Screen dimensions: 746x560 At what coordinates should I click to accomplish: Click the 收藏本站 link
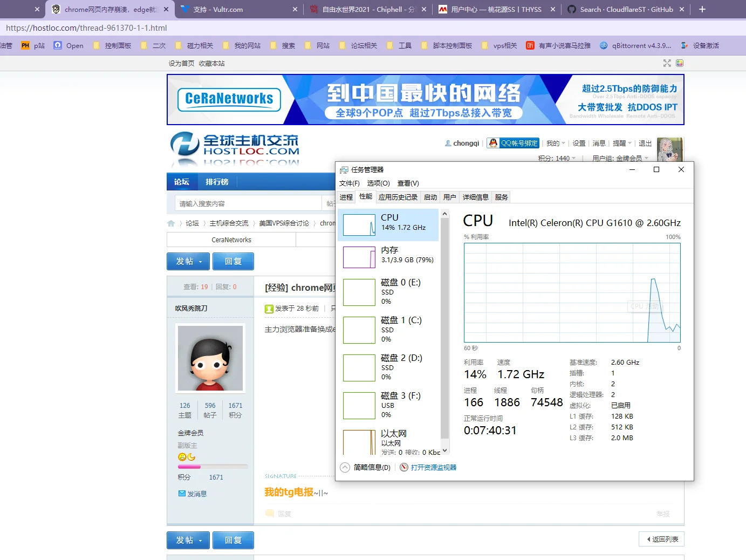tap(211, 64)
